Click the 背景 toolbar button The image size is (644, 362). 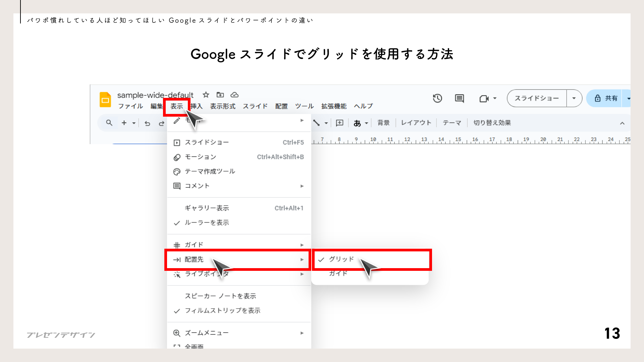pyautogui.click(x=383, y=123)
